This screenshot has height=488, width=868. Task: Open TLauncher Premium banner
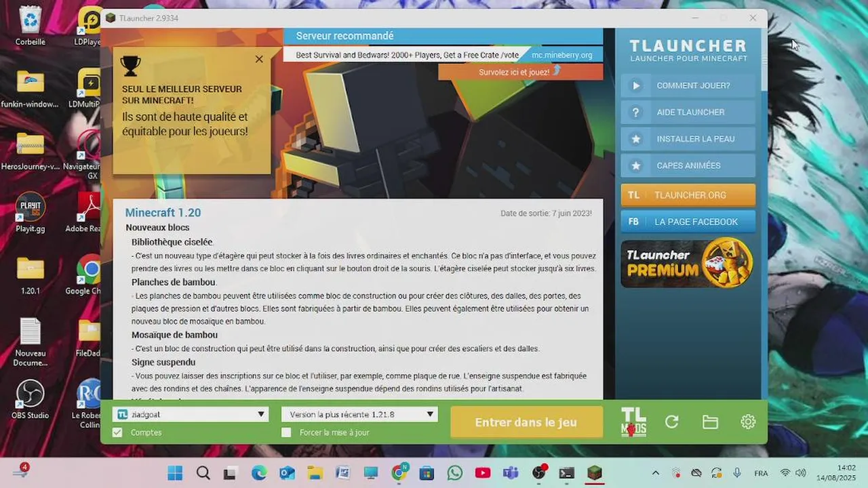(x=688, y=262)
